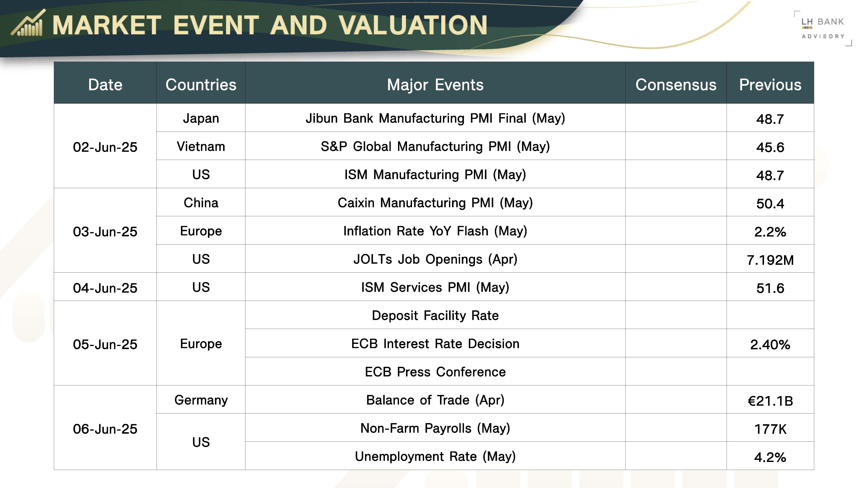Click the gold chart icon beside the title
868x488 pixels.
pyautogui.click(x=28, y=23)
